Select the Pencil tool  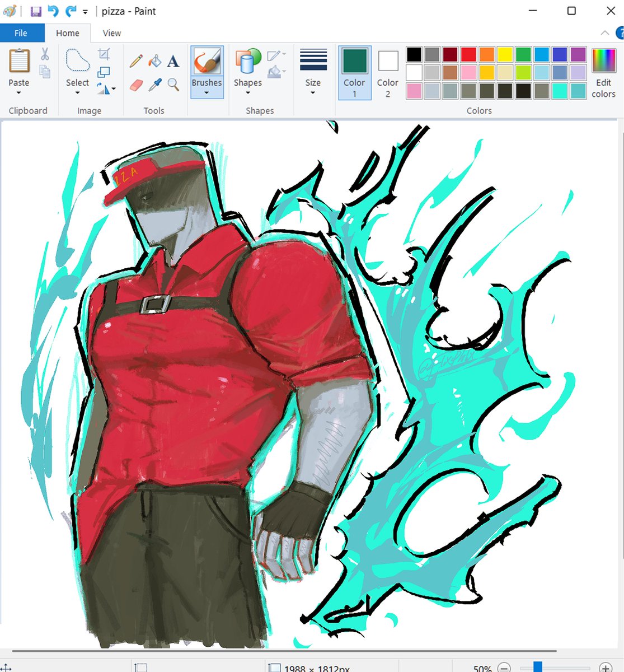click(136, 60)
